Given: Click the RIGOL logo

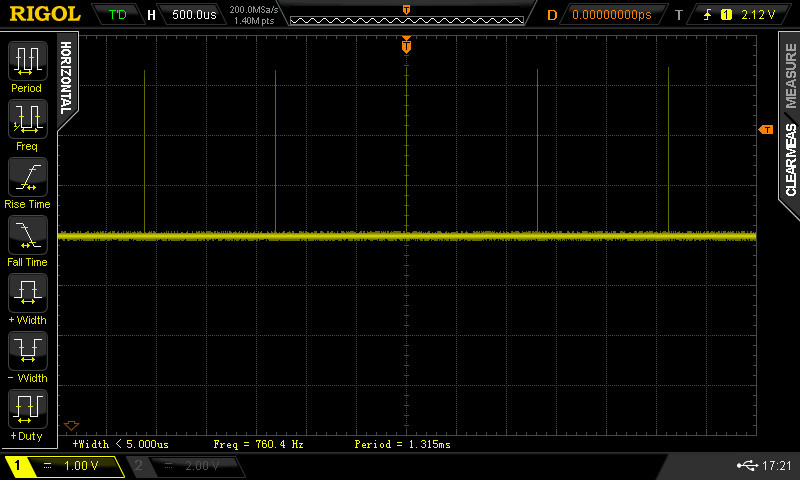Looking at the screenshot, I should click(x=45, y=14).
